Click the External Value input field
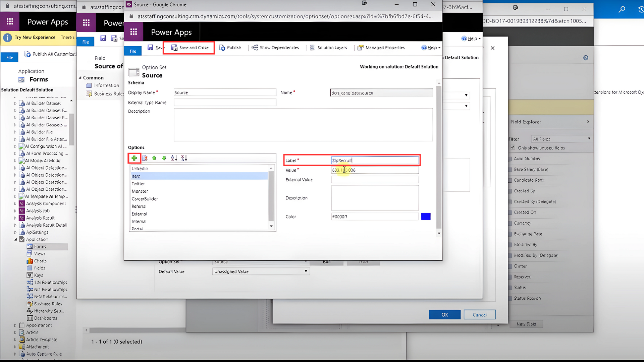Screen dimensions: 644x362 tap(375, 180)
